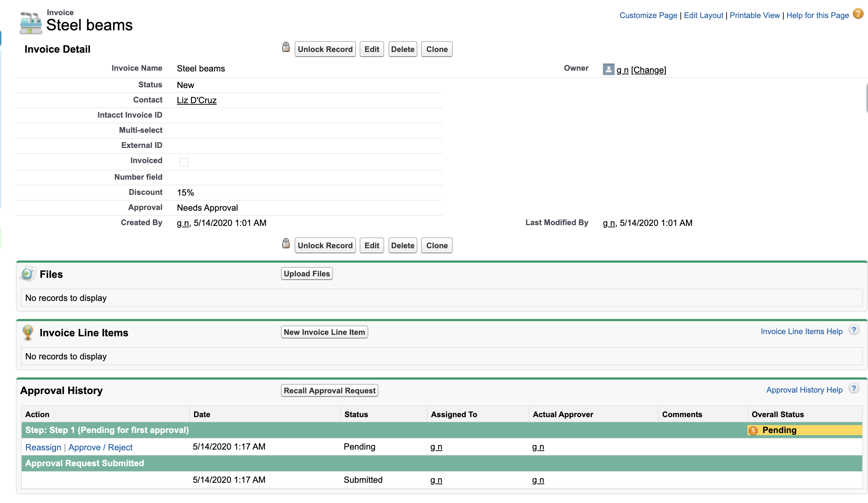The width and height of the screenshot is (868, 503).
Task: Click Upload Files button
Action: point(307,274)
